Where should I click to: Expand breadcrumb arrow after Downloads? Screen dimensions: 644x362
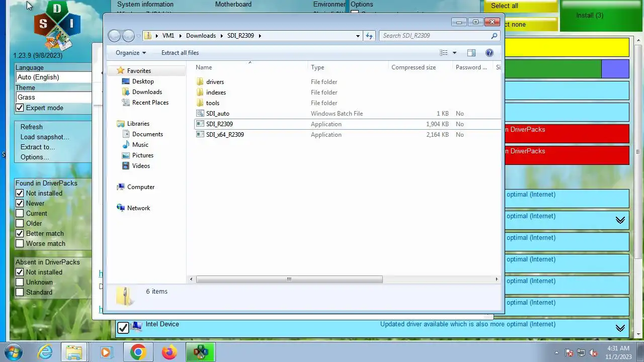tap(222, 36)
